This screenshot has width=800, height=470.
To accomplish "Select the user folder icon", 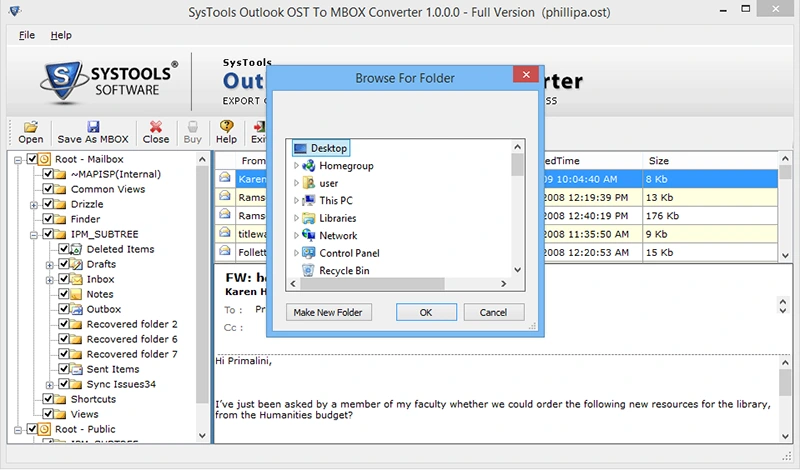I will (x=309, y=183).
